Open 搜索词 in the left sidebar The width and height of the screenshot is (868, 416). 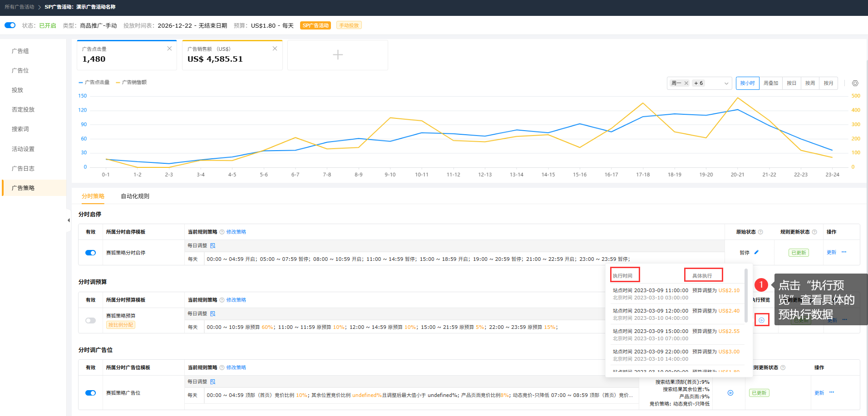[20, 129]
